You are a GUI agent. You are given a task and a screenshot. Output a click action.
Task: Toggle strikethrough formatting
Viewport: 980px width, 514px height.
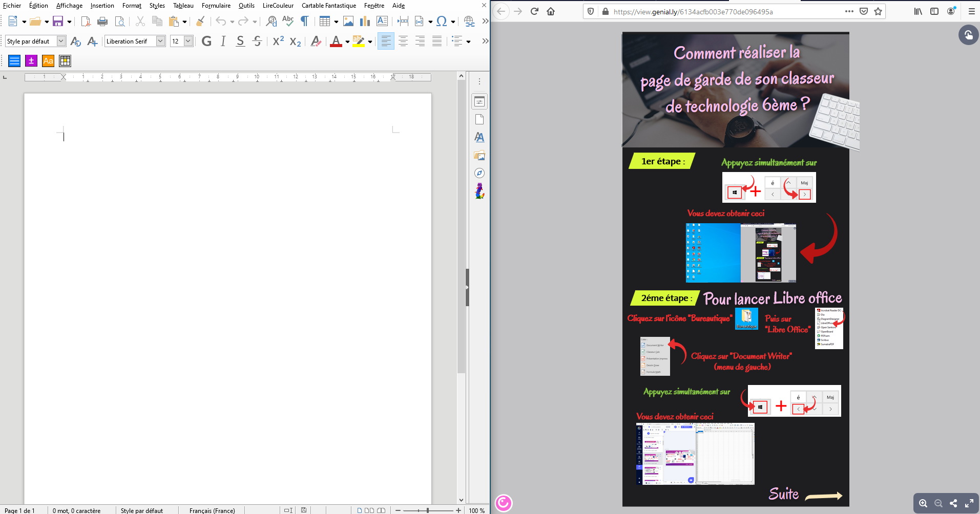(x=257, y=41)
